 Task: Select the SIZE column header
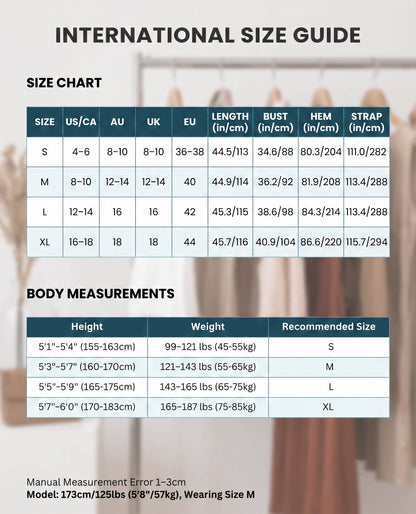pos(45,122)
